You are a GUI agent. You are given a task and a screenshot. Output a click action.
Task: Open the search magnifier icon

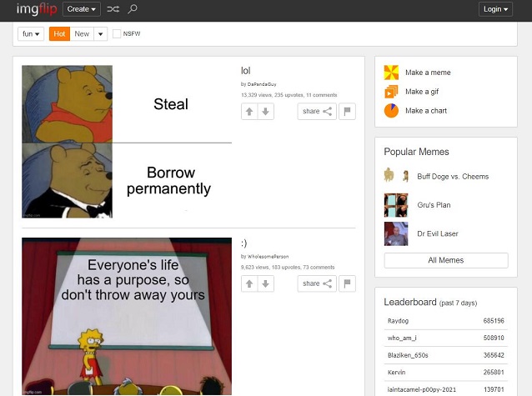click(x=133, y=9)
